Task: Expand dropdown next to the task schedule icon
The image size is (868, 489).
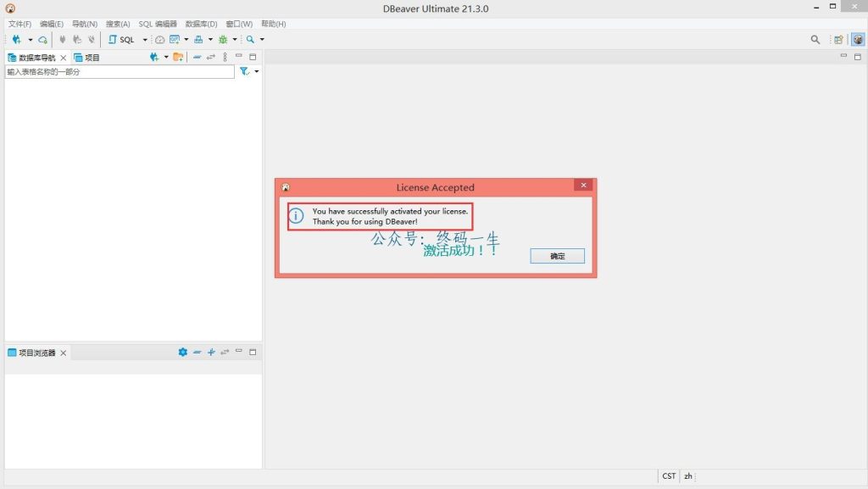Action: 186,40
